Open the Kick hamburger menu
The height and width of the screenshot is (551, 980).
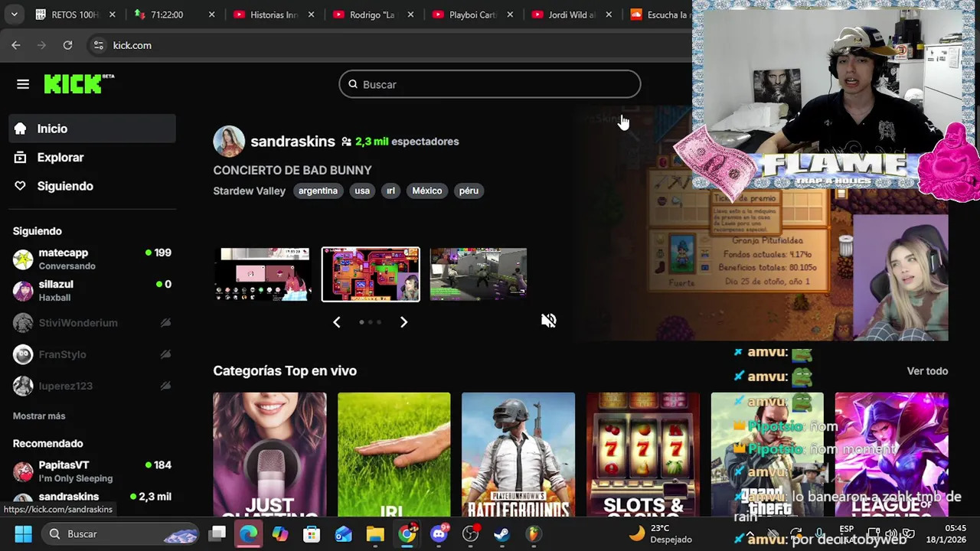[23, 84]
